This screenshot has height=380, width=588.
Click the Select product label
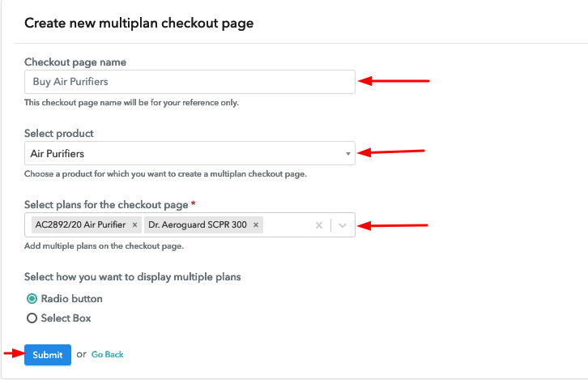click(x=59, y=134)
